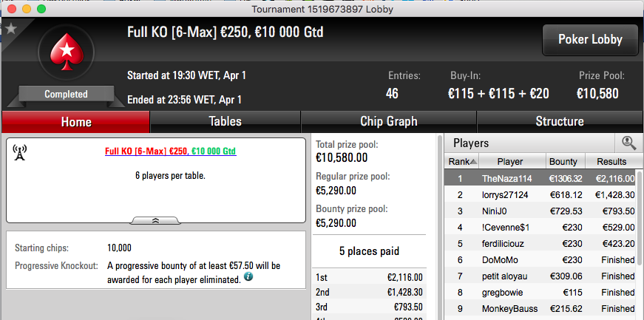Select the Home tab
This screenshot has height=320, width=644.
point(76,122)
